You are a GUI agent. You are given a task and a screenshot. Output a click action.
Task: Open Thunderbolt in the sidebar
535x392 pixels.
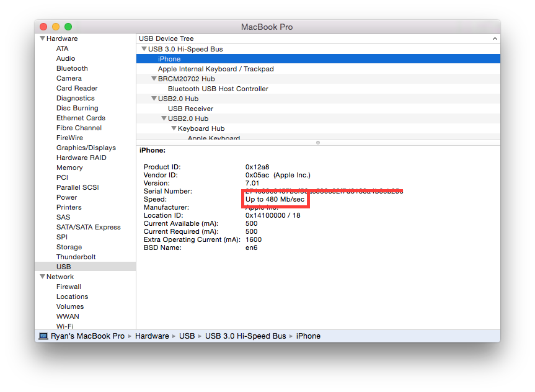point(76,256)
